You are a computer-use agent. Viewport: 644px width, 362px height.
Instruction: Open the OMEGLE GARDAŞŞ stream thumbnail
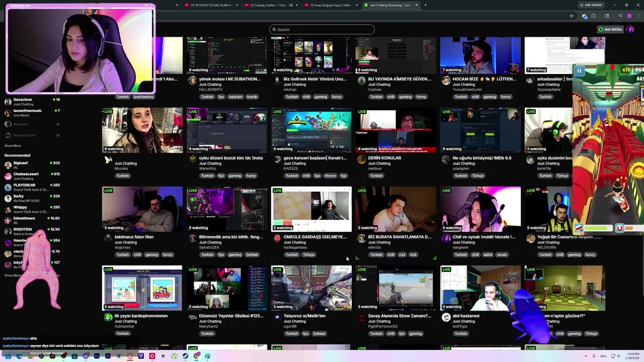pyautogui.click(x=311, y=209)
